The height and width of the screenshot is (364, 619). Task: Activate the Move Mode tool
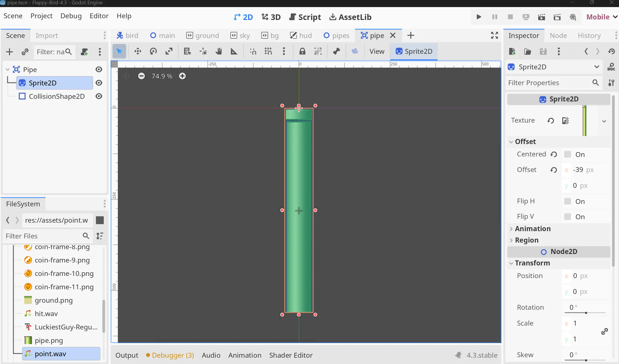tap(138, 51)
